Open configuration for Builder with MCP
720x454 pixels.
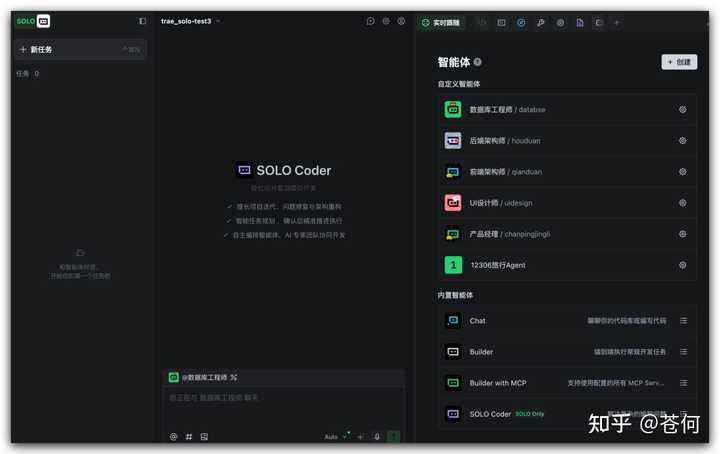[683, 383]
